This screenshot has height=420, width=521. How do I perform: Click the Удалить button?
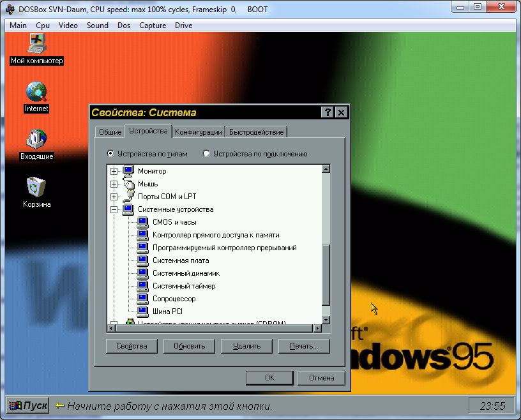(x=246, y=346)
